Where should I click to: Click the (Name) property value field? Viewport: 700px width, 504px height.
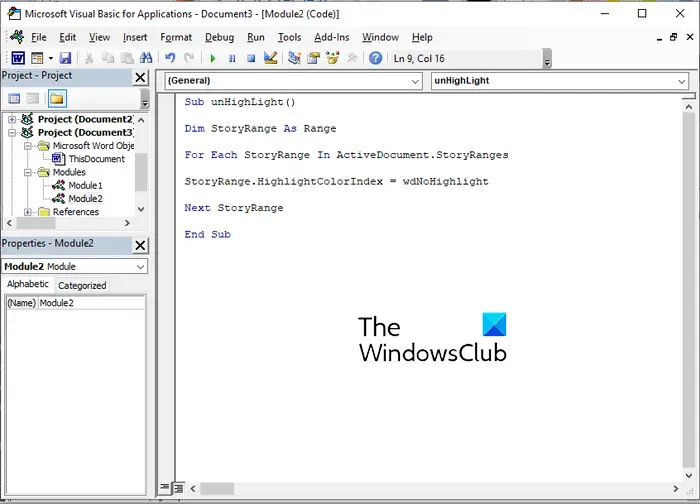[x=92, y=303]
